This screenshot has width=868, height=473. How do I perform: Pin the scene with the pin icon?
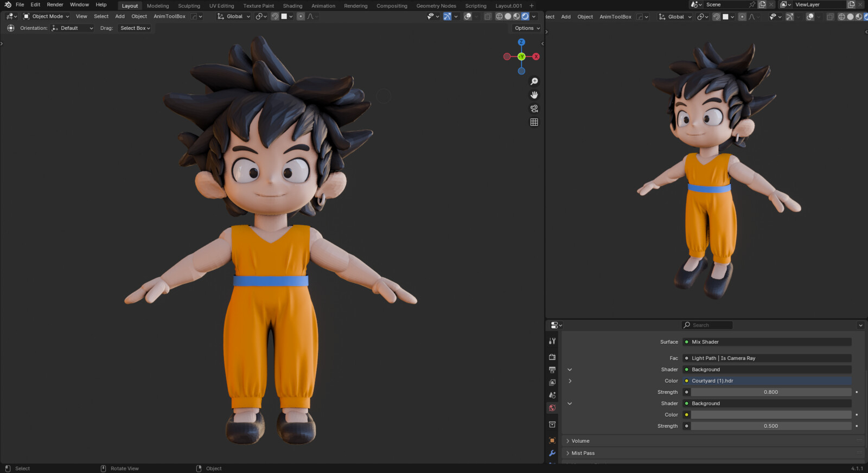click(x=752, y=4)
